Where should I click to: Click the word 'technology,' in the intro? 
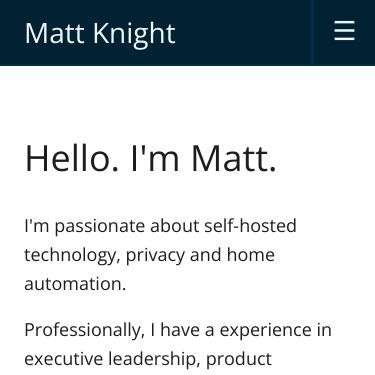(x=72, y=256)
